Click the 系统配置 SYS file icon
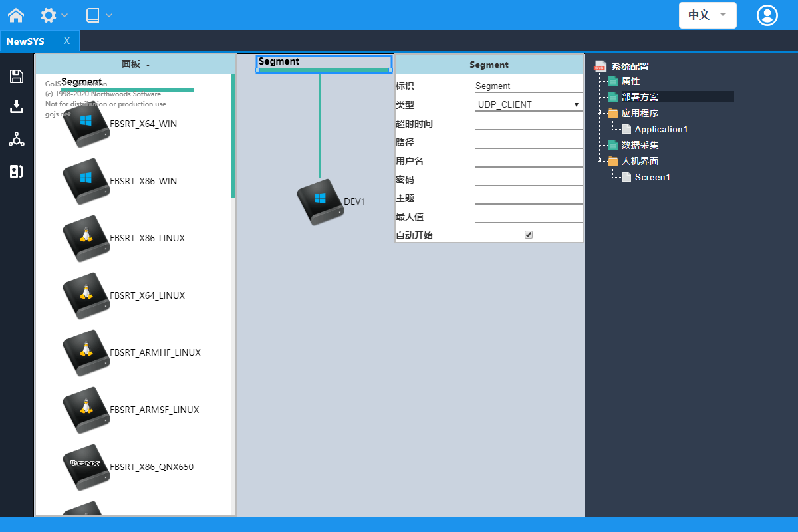Viewport: 798px width, 532px height. (600, 66)
